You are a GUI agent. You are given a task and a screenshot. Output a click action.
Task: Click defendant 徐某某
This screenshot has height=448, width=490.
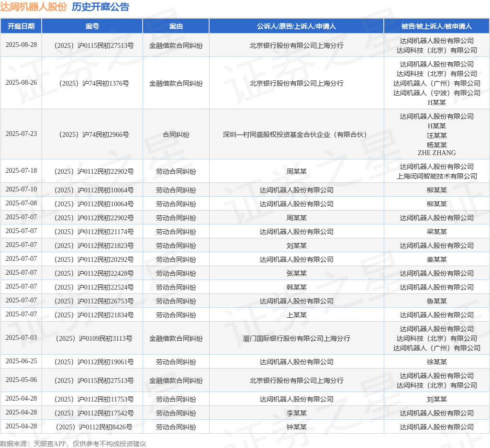(x=436, y=362)
